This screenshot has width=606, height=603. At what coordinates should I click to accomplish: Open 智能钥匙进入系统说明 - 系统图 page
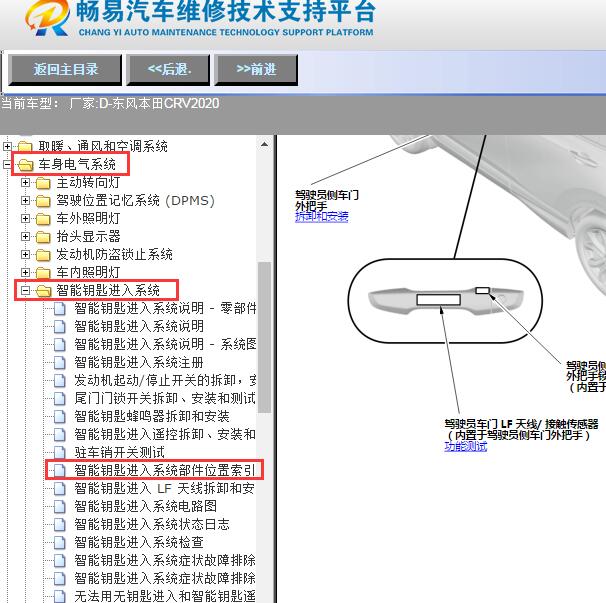pyautogui.click(x=165, y=344)
